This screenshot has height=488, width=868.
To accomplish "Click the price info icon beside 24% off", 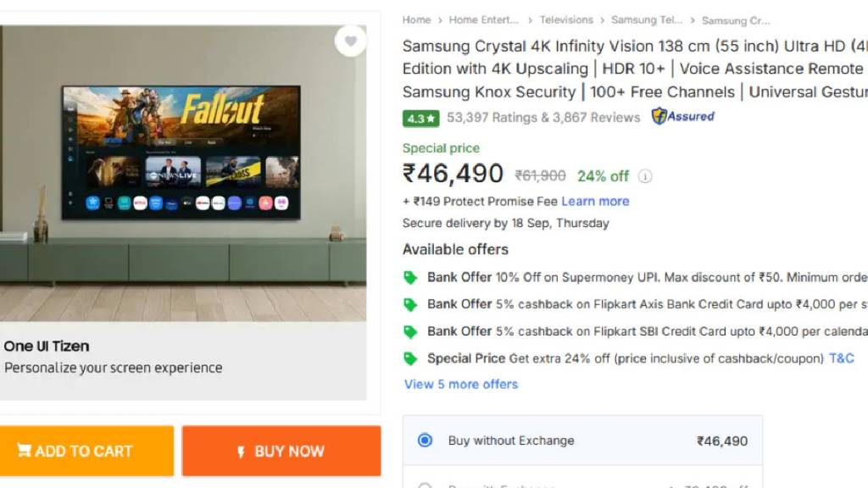I will [645, 176].
